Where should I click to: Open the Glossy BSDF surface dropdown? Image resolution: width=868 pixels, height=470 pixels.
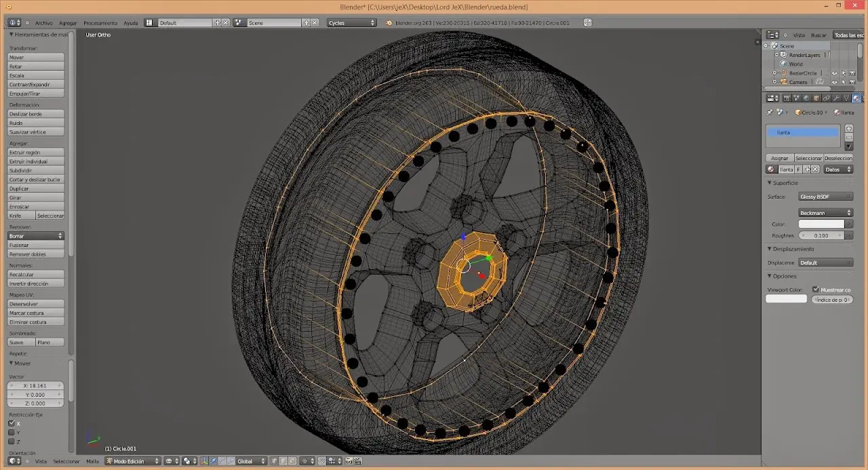point(825,197)
